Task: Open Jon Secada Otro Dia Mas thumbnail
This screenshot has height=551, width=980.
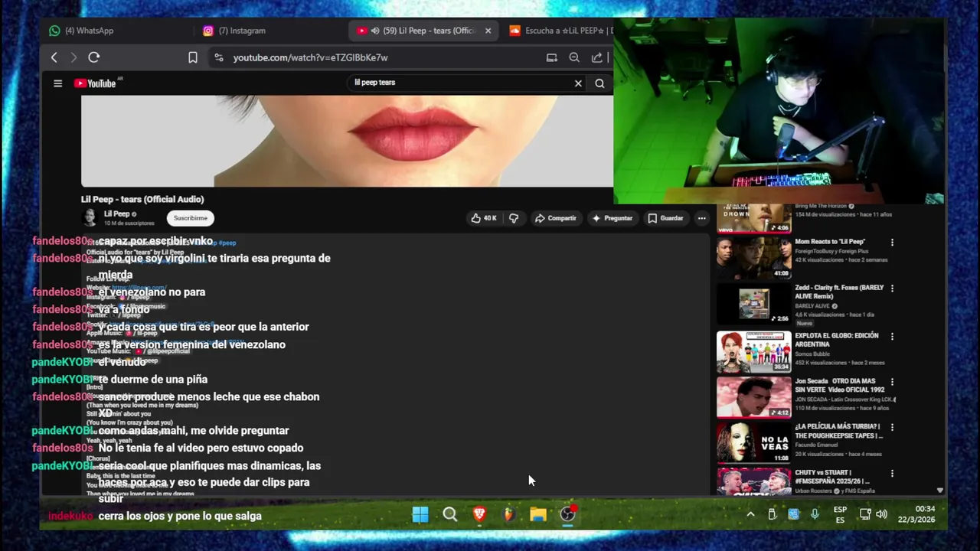Action: tap(753, 396)
